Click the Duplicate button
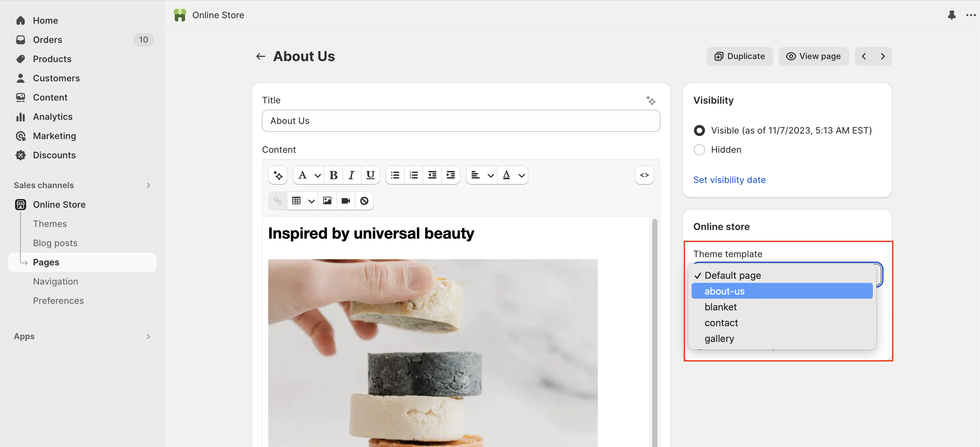Viewport: 980px width, 447px height. coord(739,56)
